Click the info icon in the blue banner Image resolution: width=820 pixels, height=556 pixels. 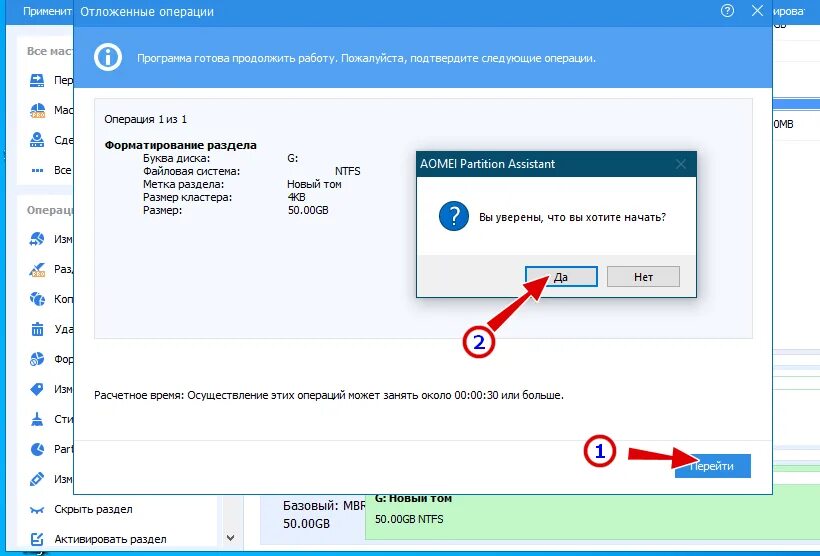[x=108, y=58]
